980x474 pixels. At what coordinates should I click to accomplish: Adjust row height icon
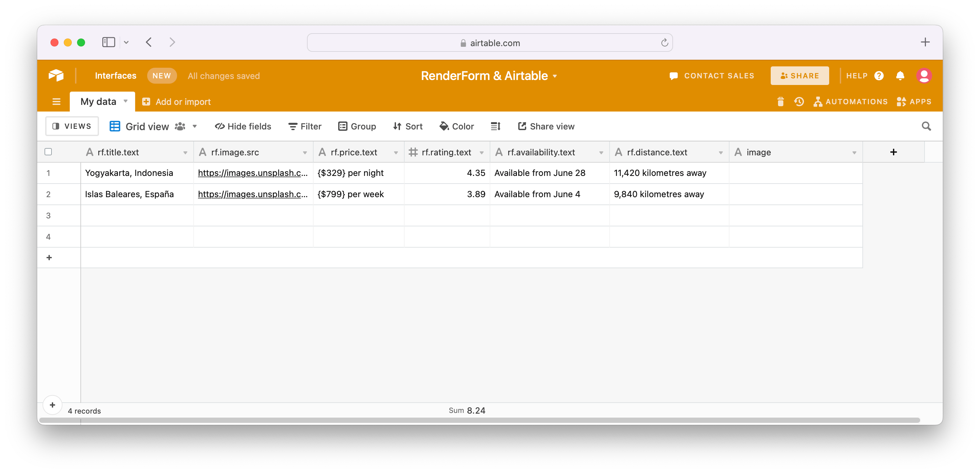pyautogui.click(x=495, y=126)
